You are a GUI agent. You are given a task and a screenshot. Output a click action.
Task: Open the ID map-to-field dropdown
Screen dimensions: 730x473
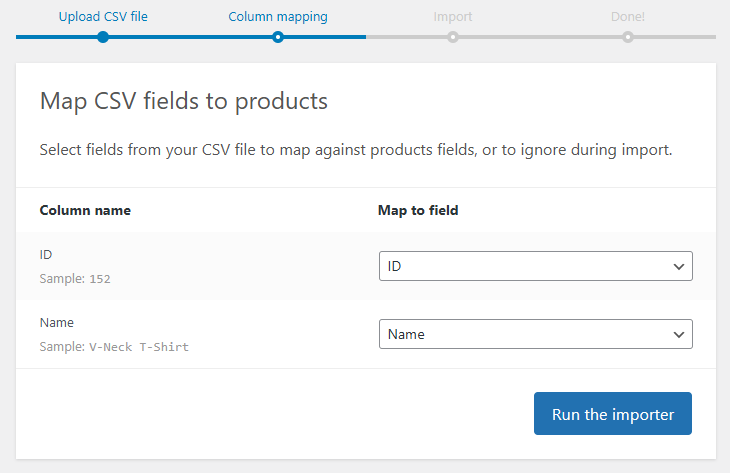click(535, 267)
